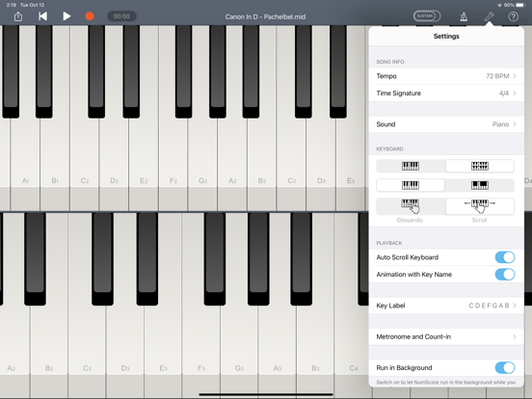532x399 pixels.
Task: Turn off Animation with Key Name
Action: [505, 275]
